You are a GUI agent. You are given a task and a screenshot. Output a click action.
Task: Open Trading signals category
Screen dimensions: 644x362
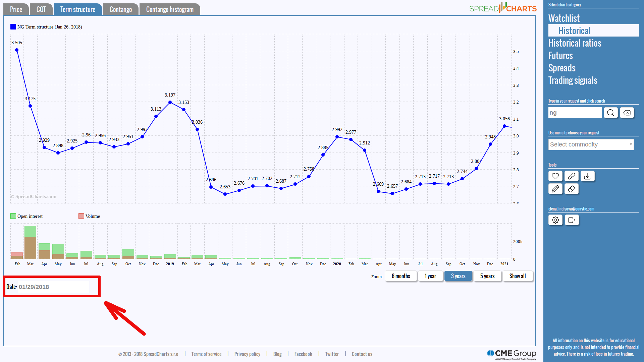point(573,80)
